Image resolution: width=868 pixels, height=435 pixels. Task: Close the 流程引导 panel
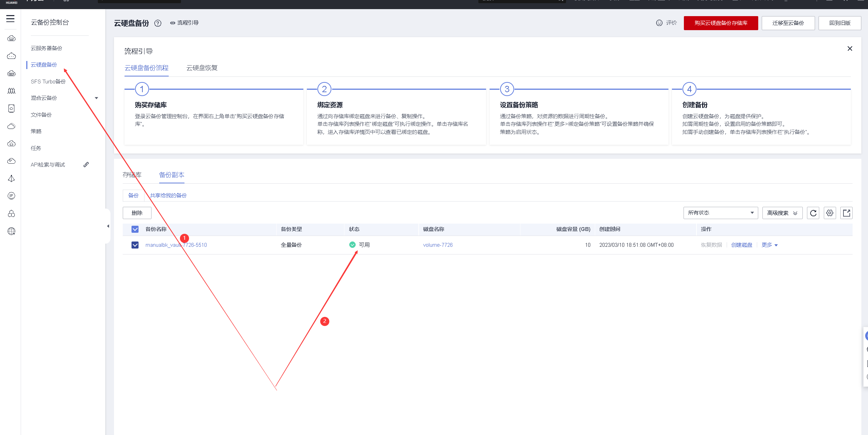click(x=849, y=48)
